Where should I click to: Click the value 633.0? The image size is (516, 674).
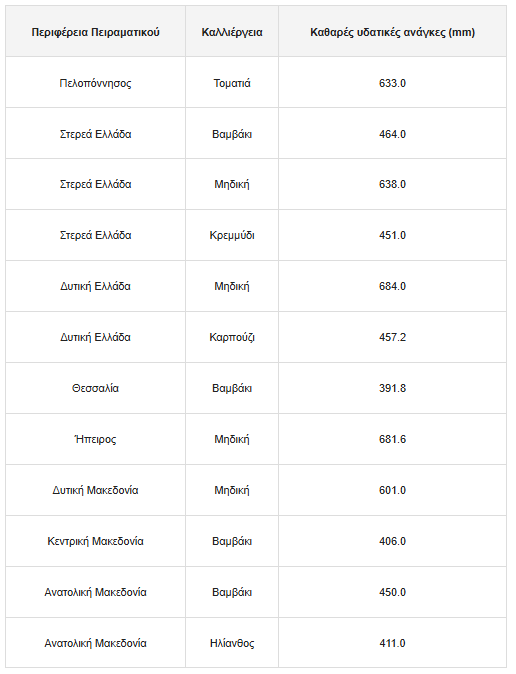[x=392, y=83]
